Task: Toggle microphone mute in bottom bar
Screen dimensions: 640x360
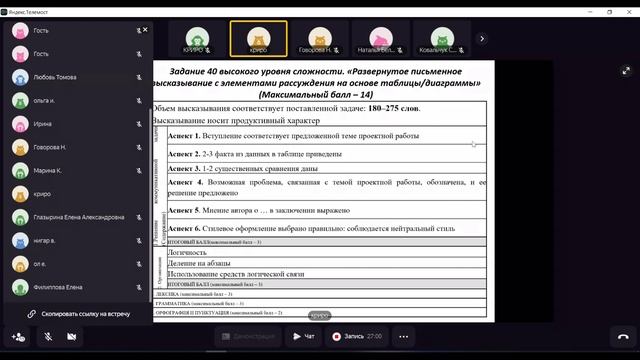Action: coord(48,337)
